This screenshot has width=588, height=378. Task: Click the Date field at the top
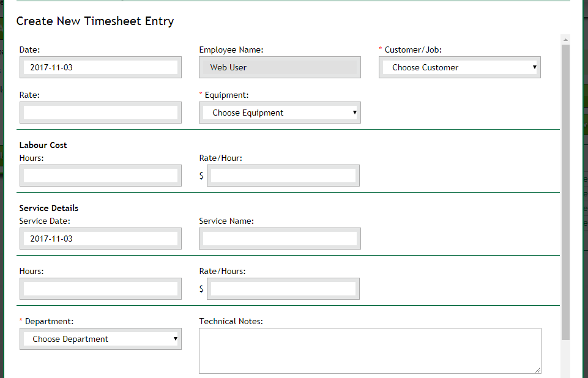click(100, 67)
